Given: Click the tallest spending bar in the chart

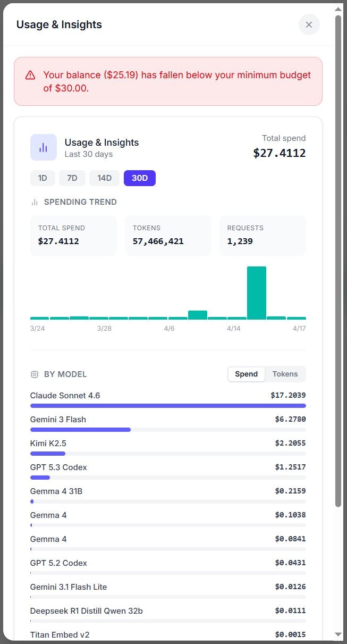Looking at the screenshot, I should coord(257,293).
